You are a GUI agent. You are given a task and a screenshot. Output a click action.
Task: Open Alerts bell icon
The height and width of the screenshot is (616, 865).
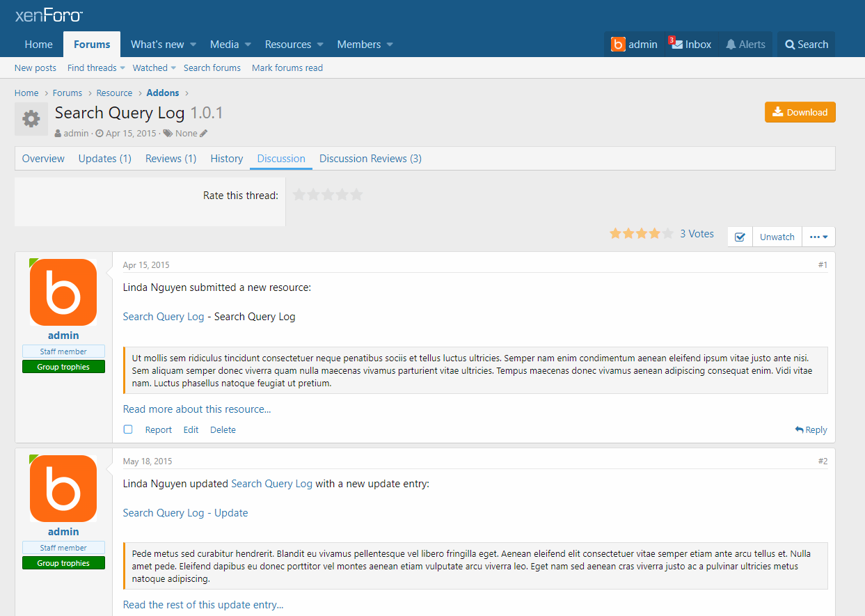(x=731, y=45)
